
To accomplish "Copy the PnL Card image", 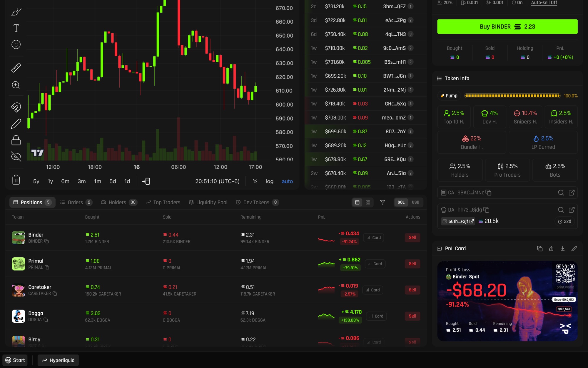I will (x=539, y=248).
